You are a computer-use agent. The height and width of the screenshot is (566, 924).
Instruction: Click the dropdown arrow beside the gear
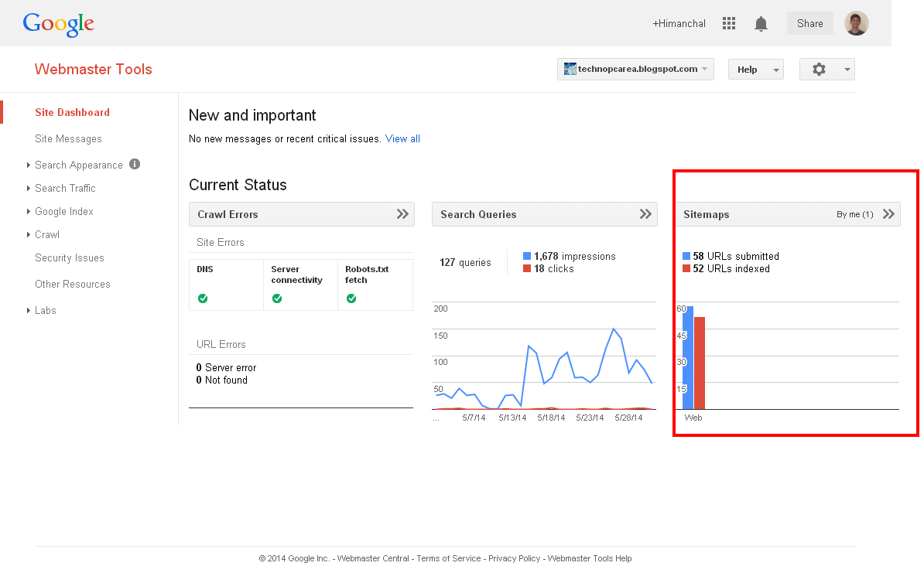(x=847, y=70)
